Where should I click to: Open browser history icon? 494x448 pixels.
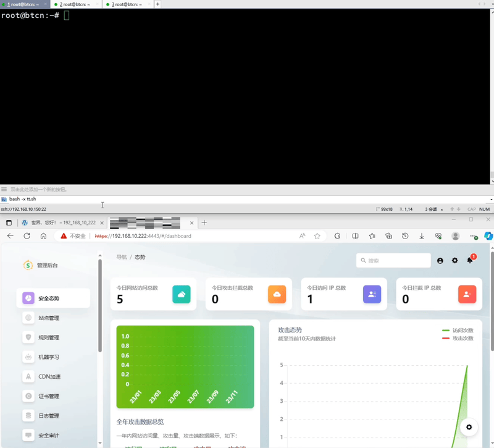tap(405, 236)
